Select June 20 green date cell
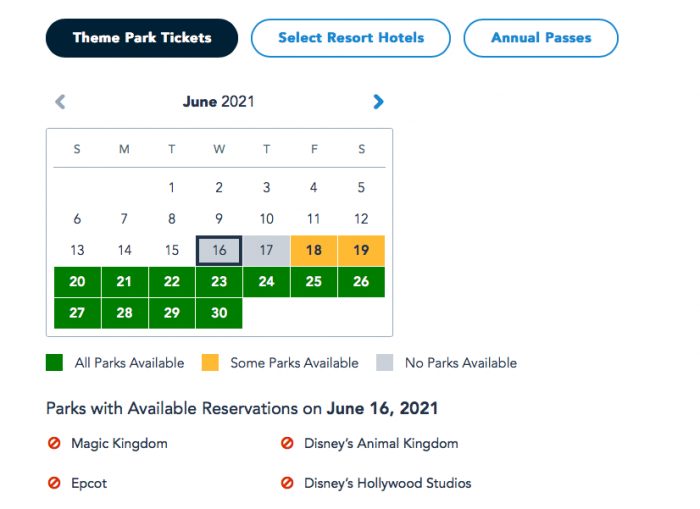Screen dimensions: 700x509 click(x=77, y=282)
